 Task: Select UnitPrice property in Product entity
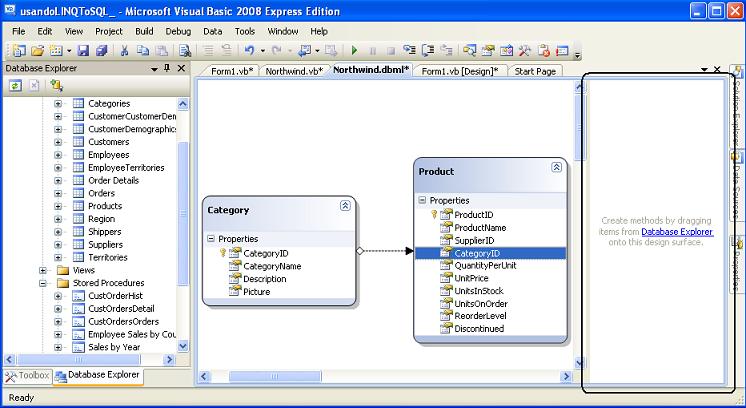[471, 278]
